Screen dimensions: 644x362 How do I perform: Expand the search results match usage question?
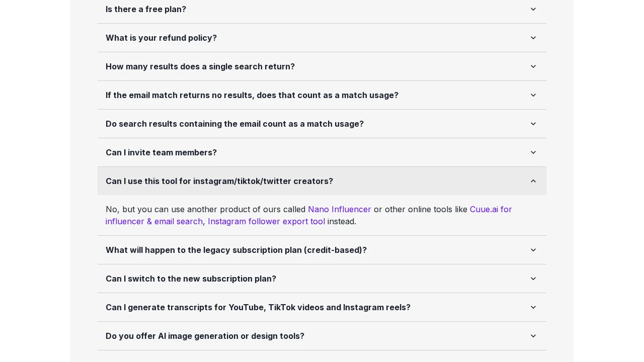coord(322,124)
